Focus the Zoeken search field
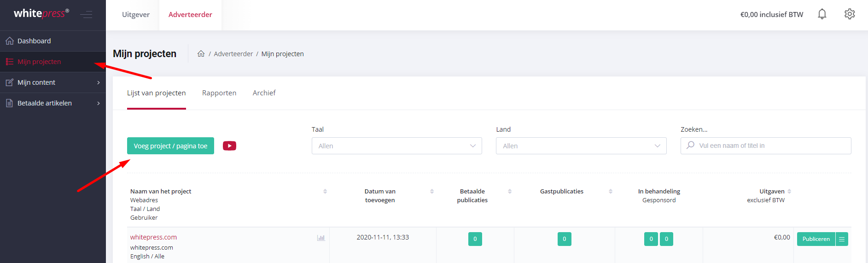Image resolution: width=868 pixels, height=263 pixels. [x=766, y=146]
